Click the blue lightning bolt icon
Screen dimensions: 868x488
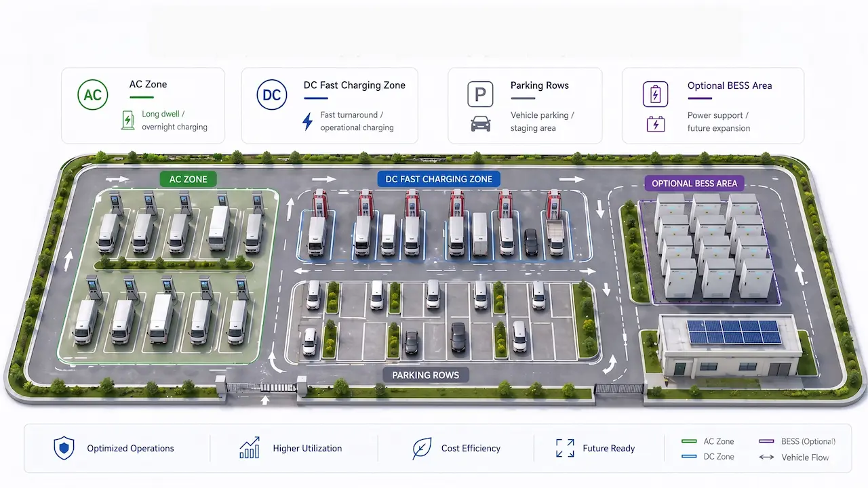pos(307,121)
